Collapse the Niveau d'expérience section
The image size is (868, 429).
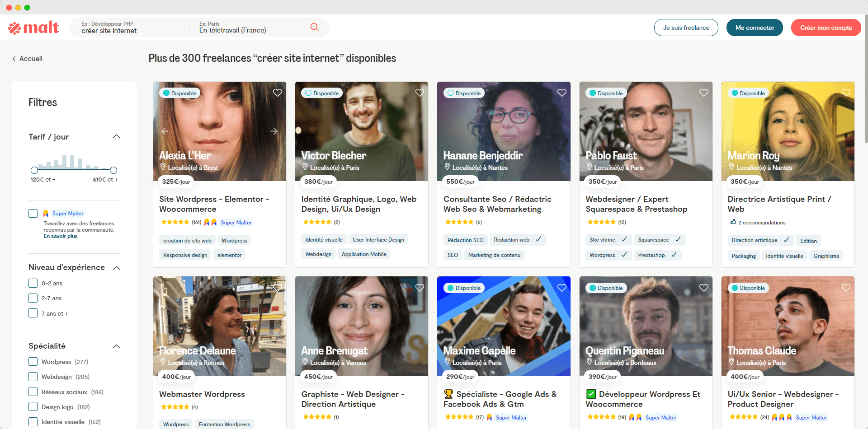(116, 268)
